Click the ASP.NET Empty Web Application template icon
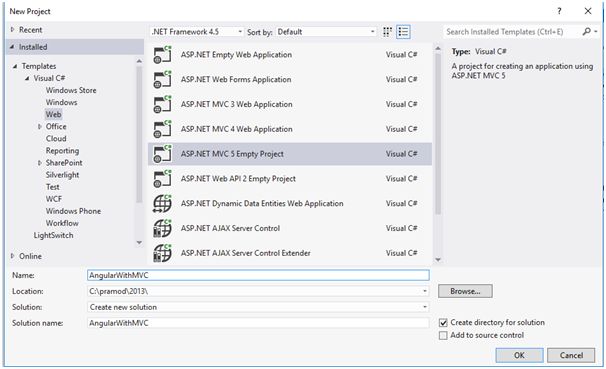Screen dimensions: 606x369 [x=162, y=54]
